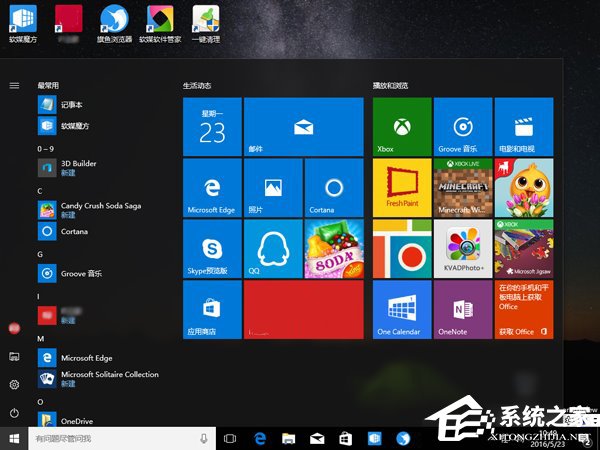Open the Fresh Paint tile
600x450 pixels.
(402, 187)
